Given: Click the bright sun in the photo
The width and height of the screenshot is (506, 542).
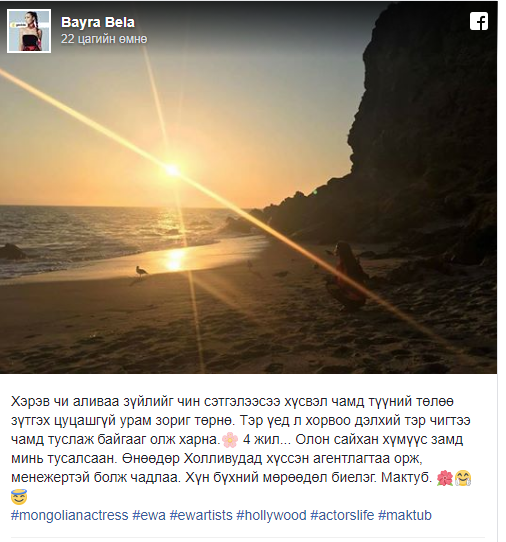Looking at the screenshot, I should [172, 170].
